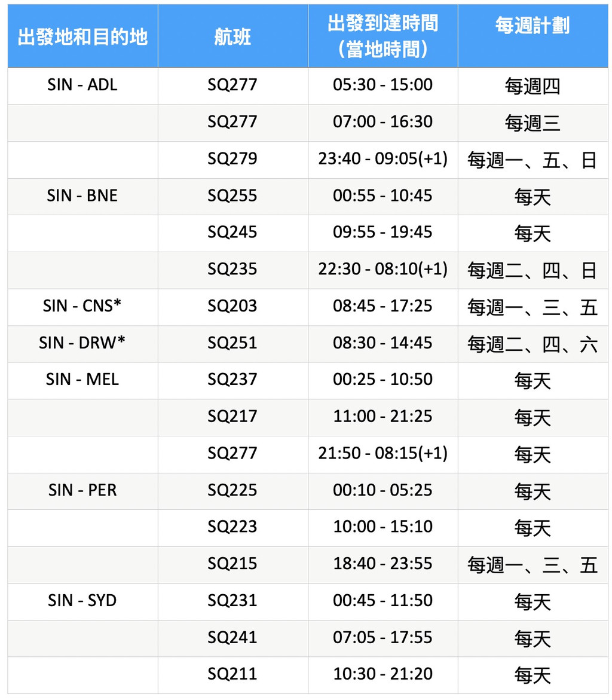Click flight number SQ203

pos(232,307)
